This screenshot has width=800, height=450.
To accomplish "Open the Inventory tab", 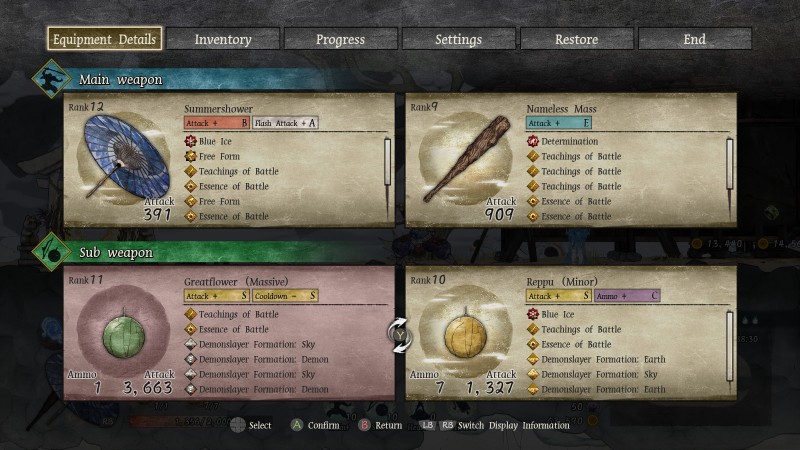I will click(x=223, y=39).
